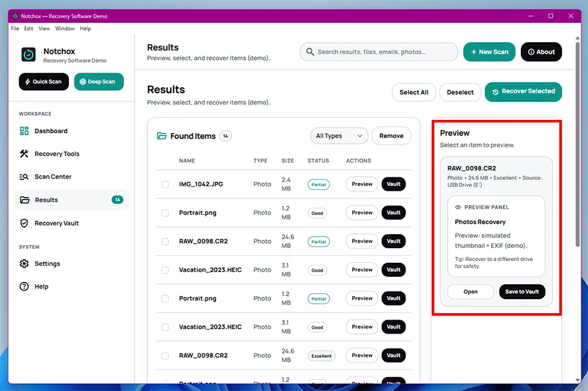Click the Found Items heading text

pyautogui.click(x=193, y=136)
